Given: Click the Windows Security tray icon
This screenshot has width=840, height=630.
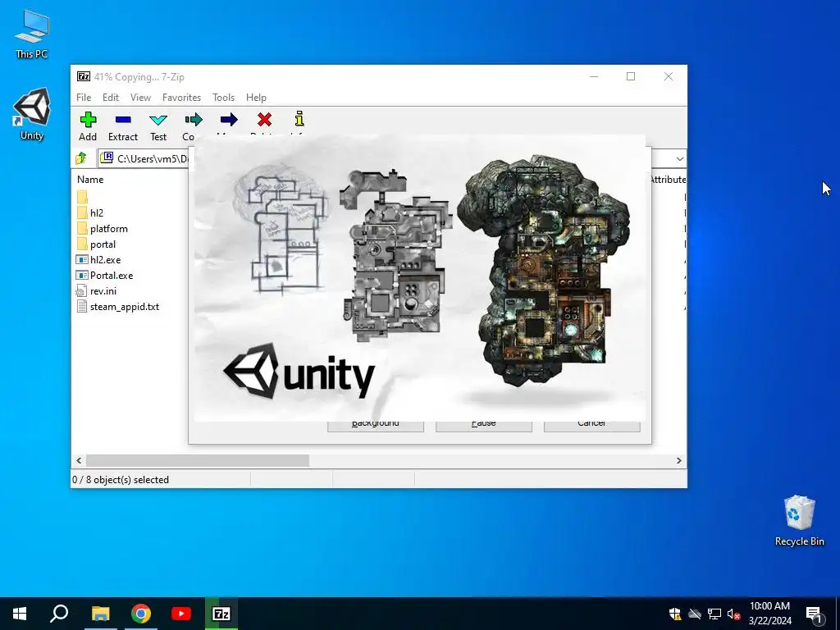Looking at the screenshot, I should click(674, 614).
